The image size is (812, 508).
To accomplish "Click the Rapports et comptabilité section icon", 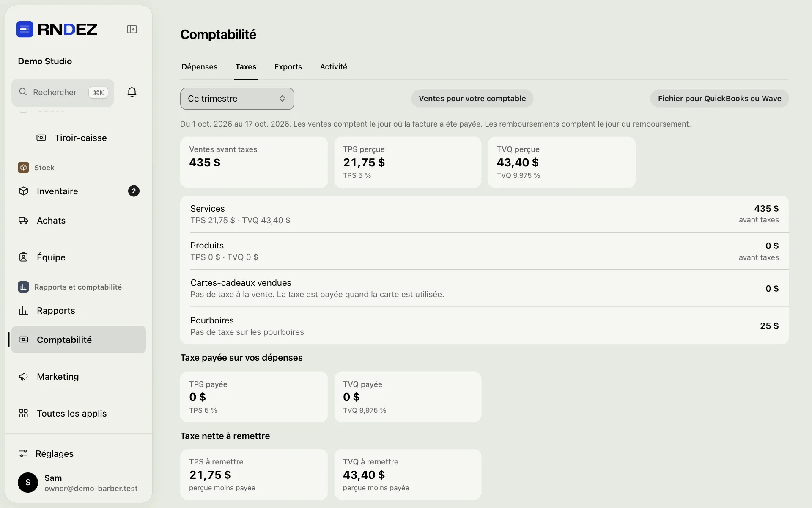I will 23,287.
